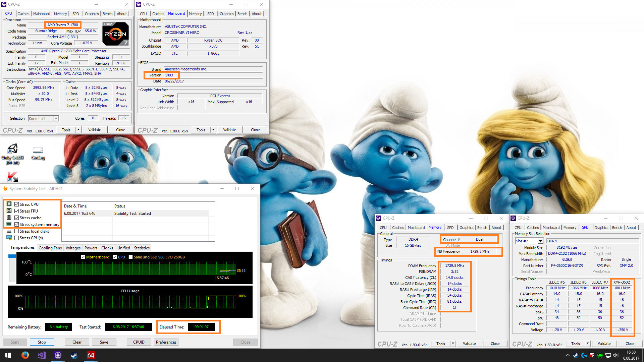
Task: Enable the Stress local disks checkbox
Action: (16, 231)
